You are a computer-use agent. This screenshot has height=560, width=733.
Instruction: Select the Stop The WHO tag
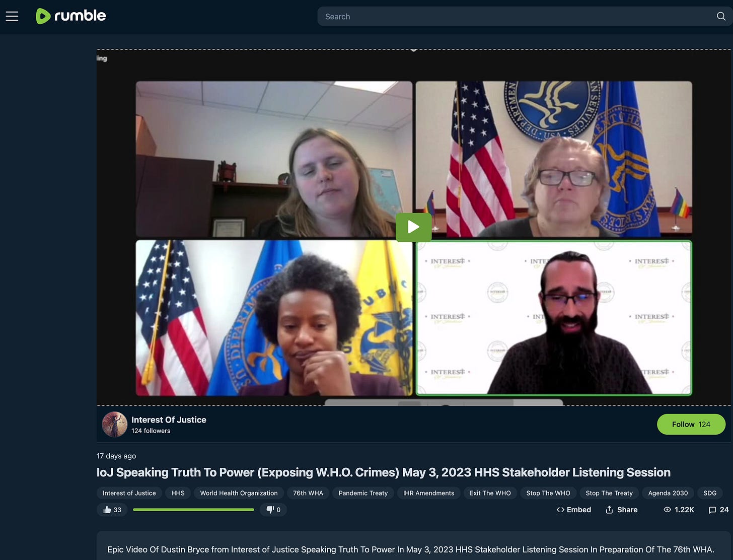[548, 493]
